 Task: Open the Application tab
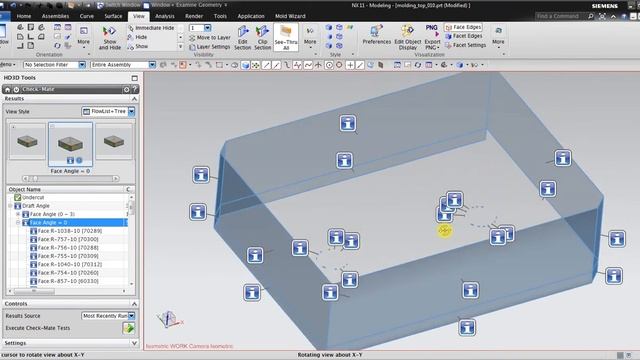coord(251,16)
